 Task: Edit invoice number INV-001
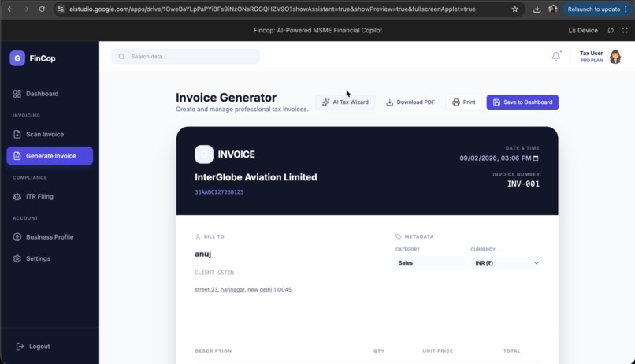(x=523, y=184)
